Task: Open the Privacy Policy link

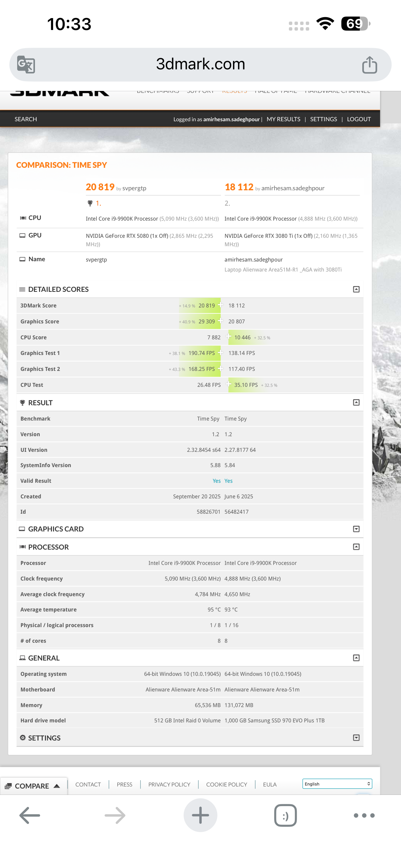Action: [x=169, y=785]
